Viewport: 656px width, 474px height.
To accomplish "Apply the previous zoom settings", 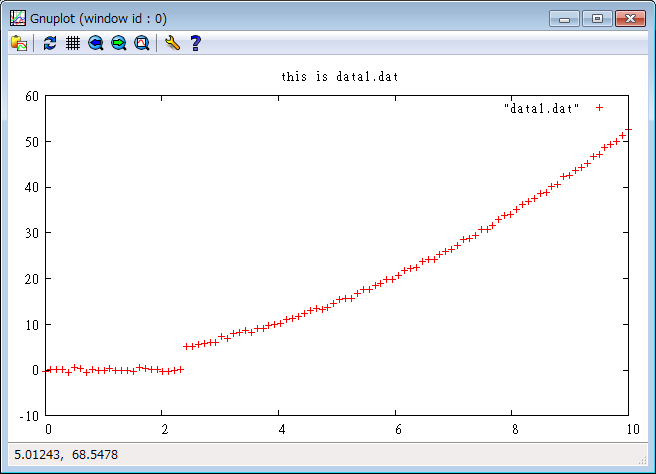I will (x=96, y=43).
